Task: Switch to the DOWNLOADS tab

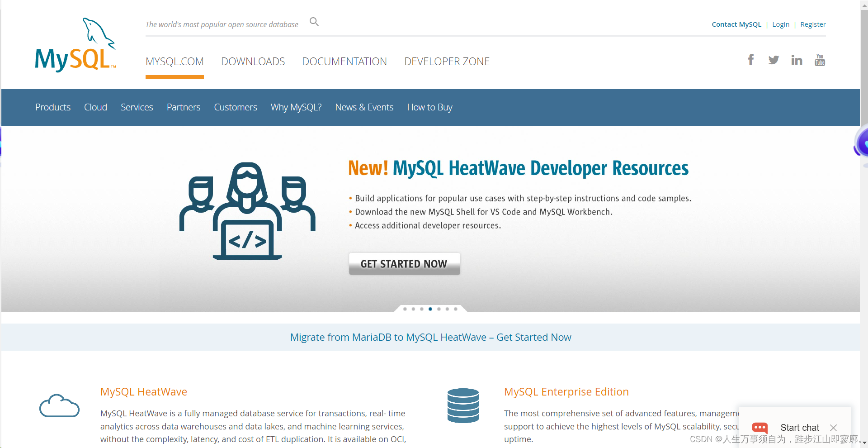Action: [x=253, y=61]
